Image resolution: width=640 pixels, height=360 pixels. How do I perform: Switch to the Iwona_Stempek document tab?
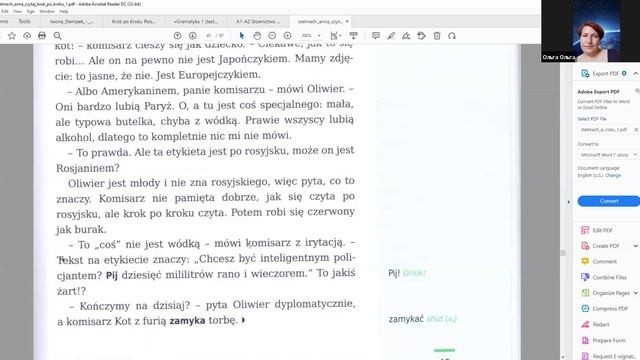(71, 21)
